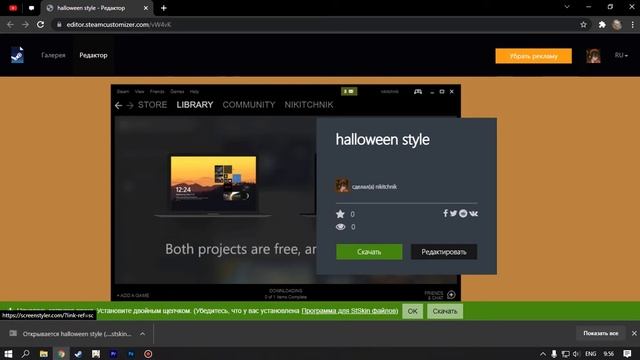Click the Big Picture controller icon in preview
The image size is (640, 360).
coord(418,91)
